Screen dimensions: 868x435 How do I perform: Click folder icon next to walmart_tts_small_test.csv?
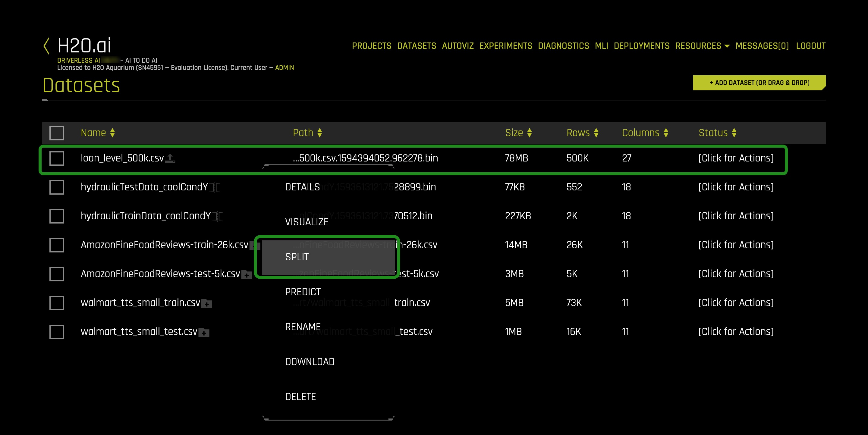(204, 333)
